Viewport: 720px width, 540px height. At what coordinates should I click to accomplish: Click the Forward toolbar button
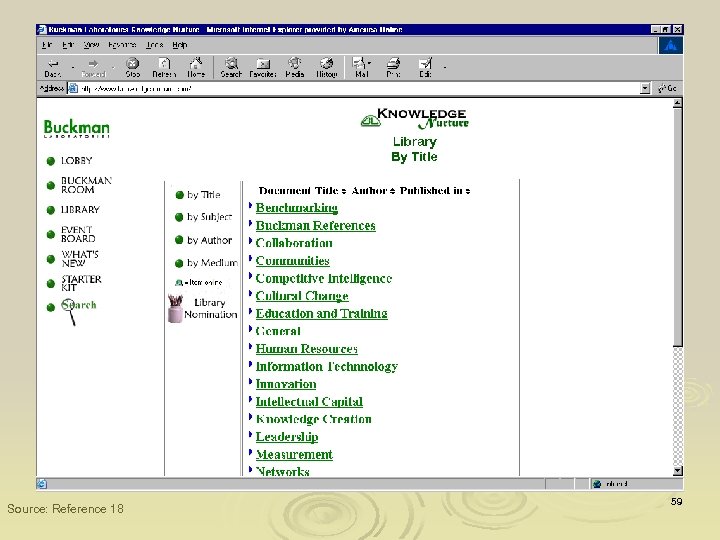click(x=93, y=68)
